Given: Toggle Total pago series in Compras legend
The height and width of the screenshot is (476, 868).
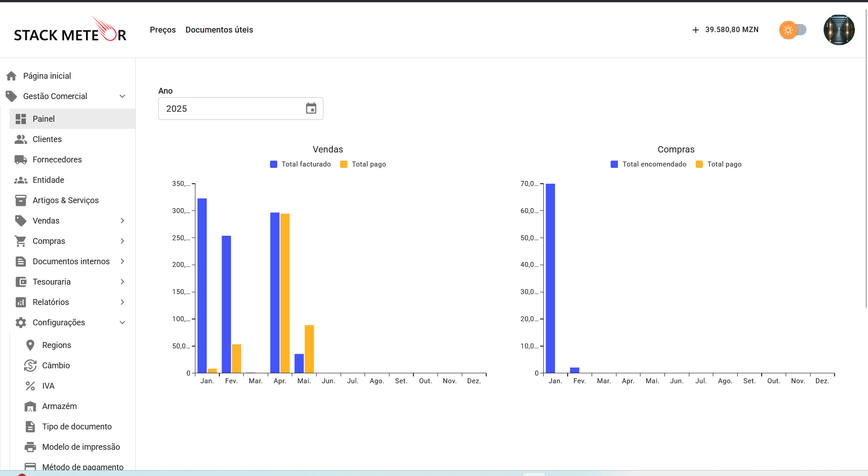Looking at the screenshot, I should coord(719,164).
